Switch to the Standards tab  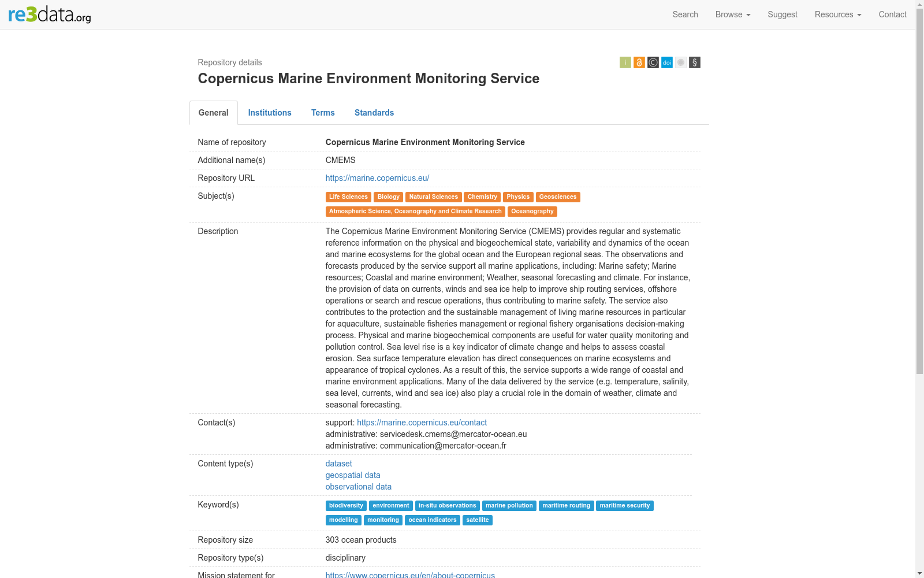click(374, 113)
